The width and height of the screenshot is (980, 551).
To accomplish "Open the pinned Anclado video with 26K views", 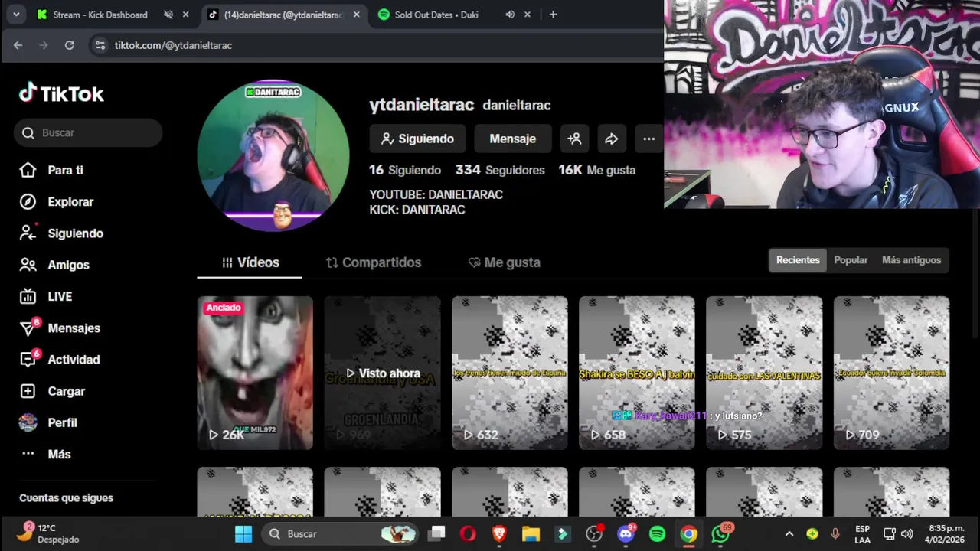I will (x=255, y=373).
